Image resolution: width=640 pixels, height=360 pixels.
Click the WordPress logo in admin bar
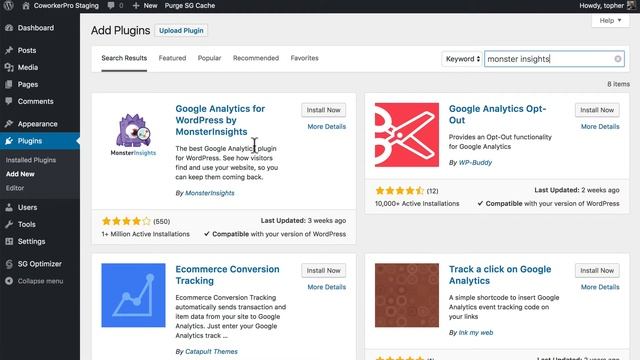tap(9, 6)
